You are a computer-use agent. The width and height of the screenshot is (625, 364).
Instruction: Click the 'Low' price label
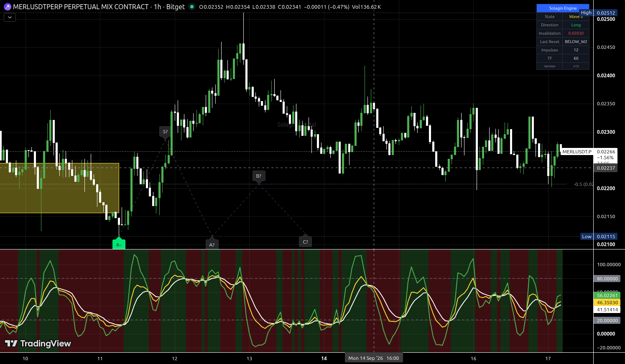(x=587, y=237)
